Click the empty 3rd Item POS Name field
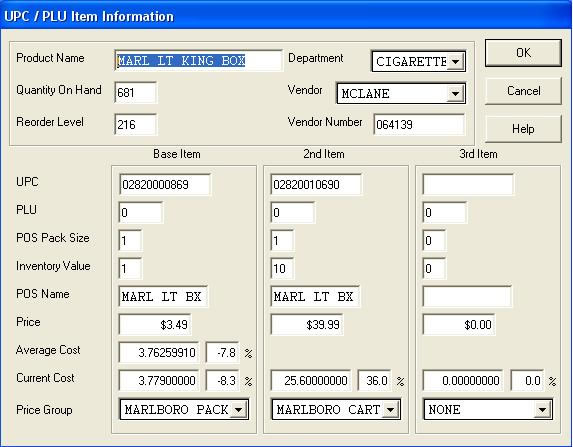 tap(467, 296)
